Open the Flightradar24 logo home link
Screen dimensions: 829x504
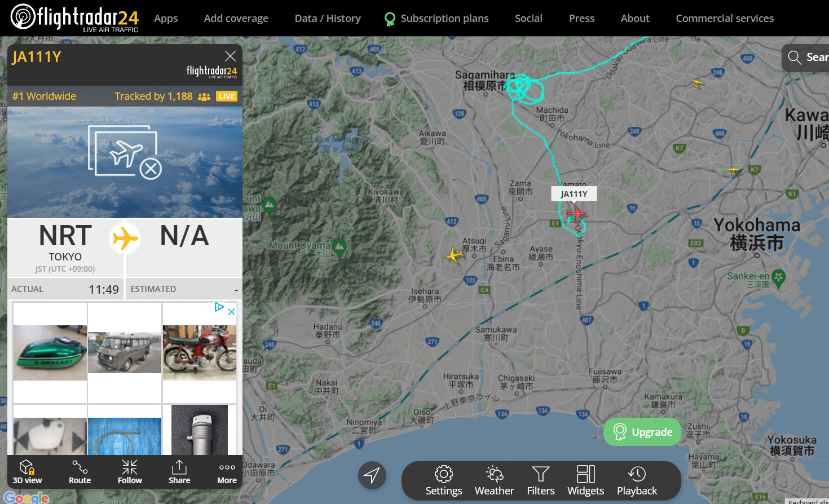point(74,18)
